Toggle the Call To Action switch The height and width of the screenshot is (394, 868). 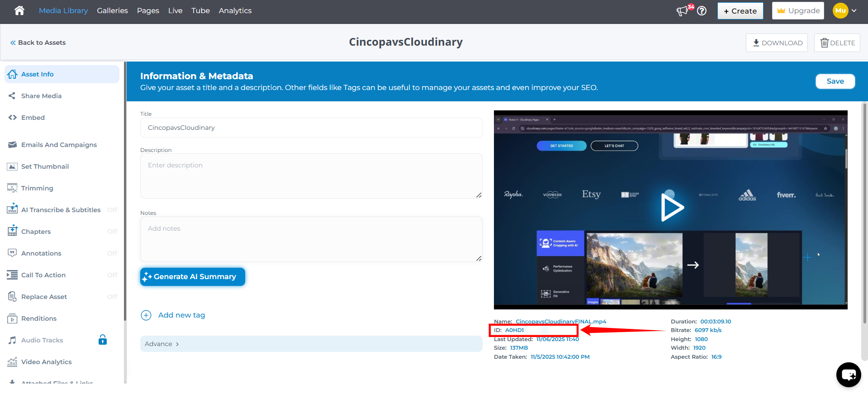pos(112,275)
